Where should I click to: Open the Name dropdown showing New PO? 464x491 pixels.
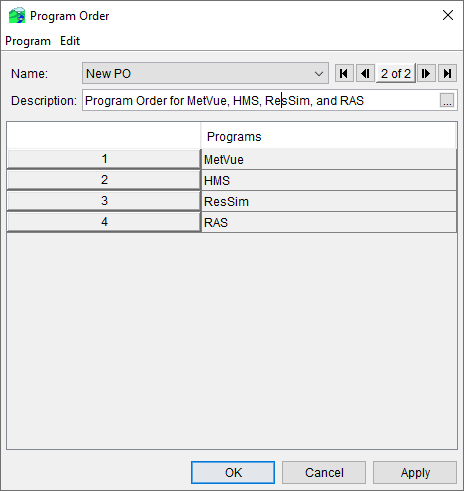pyautogui.click(x=205, y=73)
